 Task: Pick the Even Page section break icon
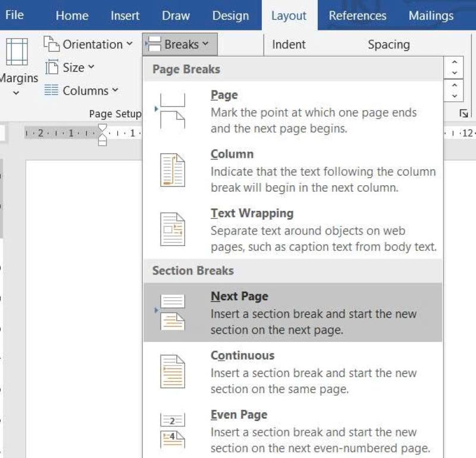click(173, 431)
